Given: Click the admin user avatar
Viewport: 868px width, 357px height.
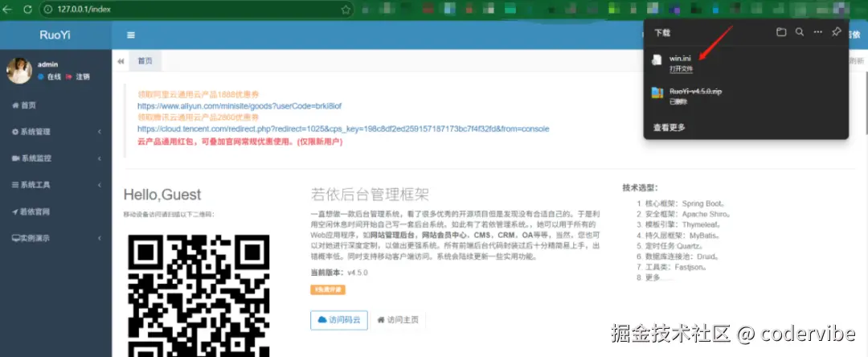Looking at the screenshot, I should tap(18, 71).
